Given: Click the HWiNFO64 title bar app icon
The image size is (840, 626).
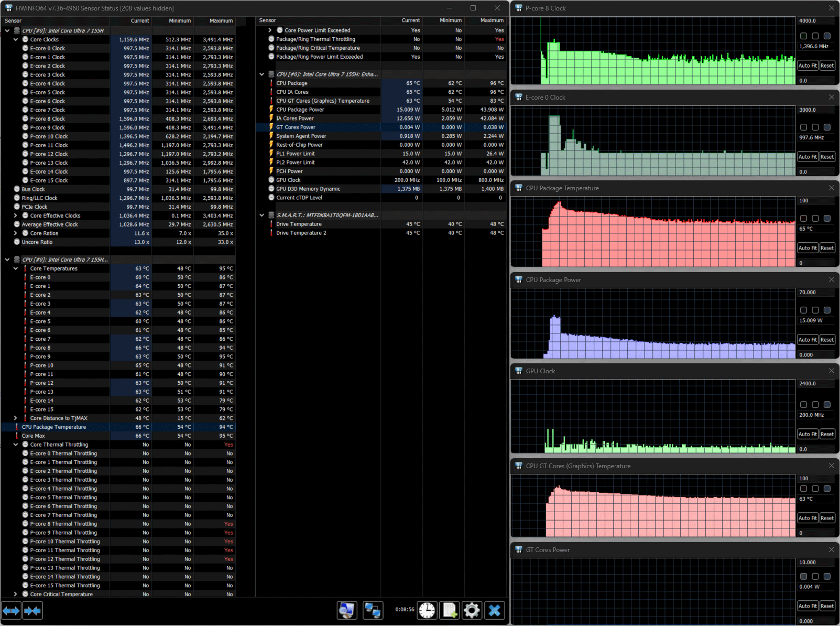Looking at the screenshot, I should tap(8, 8).
